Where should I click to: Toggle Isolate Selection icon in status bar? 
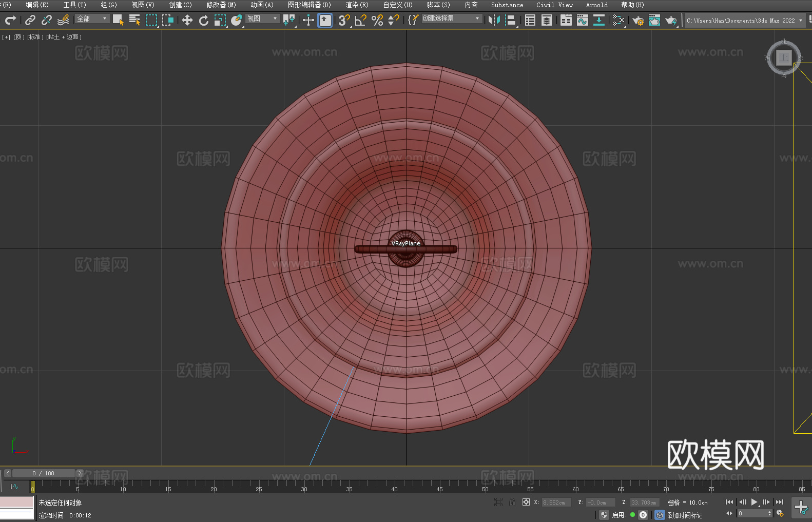click(x=498, y=502)
